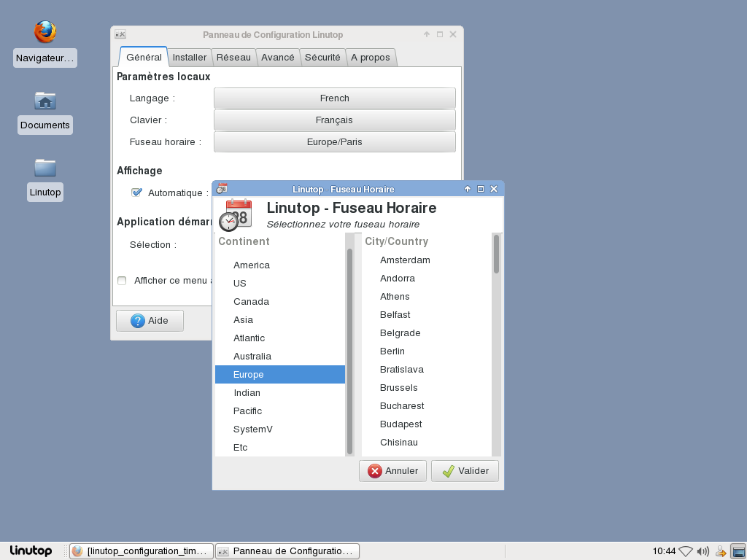Open the Linutop folder desktop icon
The height and width of the screenshot is (560, 747).
(x=45, y=168)
